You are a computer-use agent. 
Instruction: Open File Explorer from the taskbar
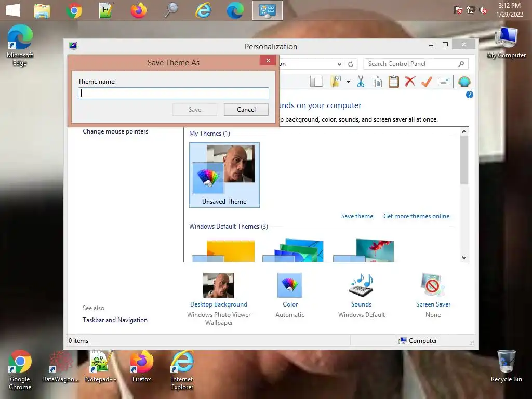click(x=42, y=10)
